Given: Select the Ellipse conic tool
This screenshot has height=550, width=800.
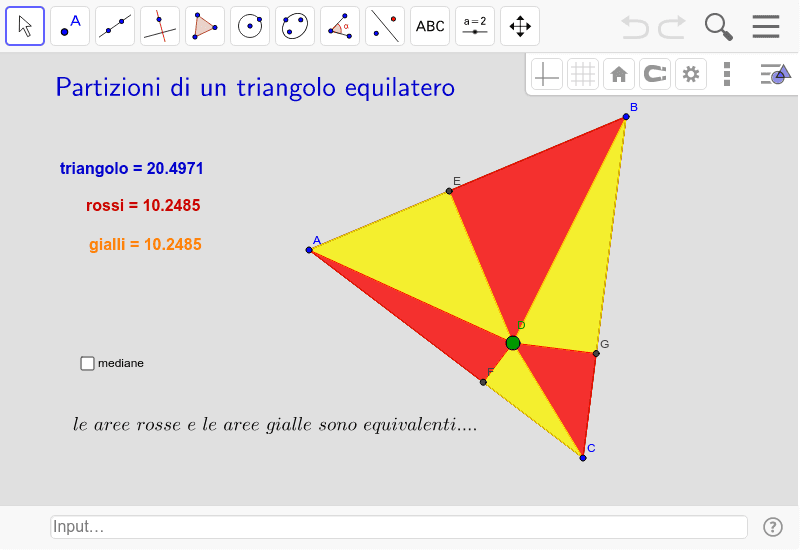Looking at the screenshot, I should (x=295, y=26).
